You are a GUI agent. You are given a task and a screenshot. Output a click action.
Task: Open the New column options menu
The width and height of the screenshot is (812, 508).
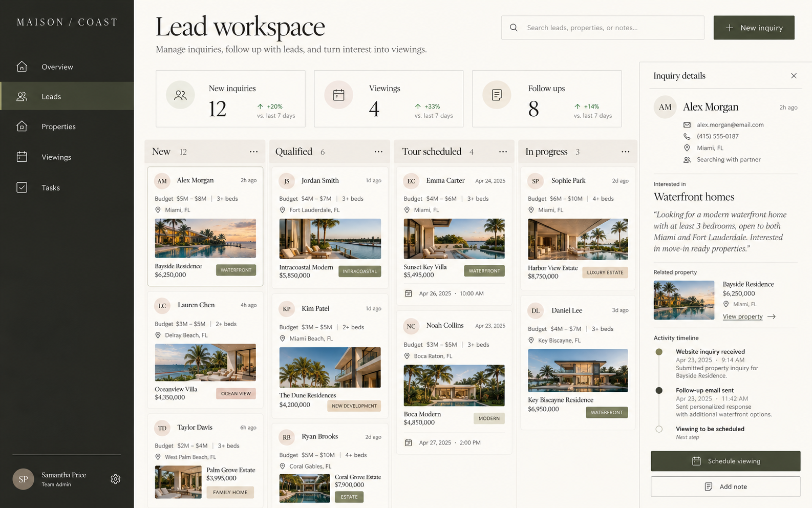tap(253, 152)
